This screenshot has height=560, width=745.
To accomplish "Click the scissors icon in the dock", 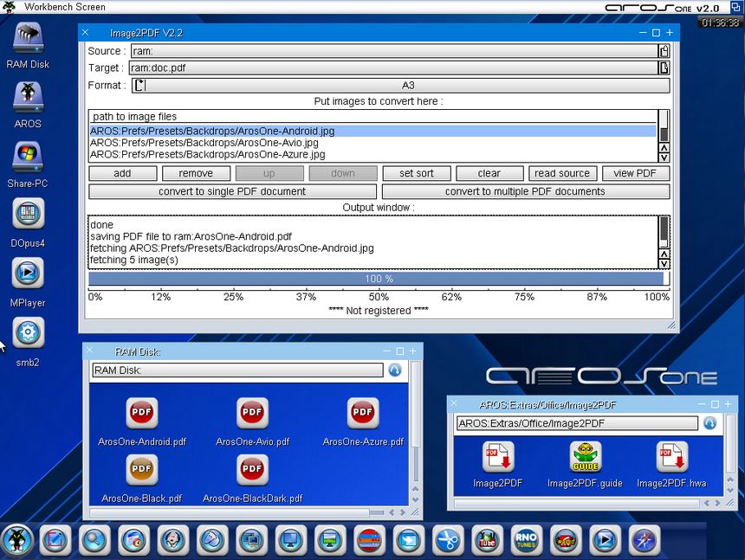I will 448,539.
